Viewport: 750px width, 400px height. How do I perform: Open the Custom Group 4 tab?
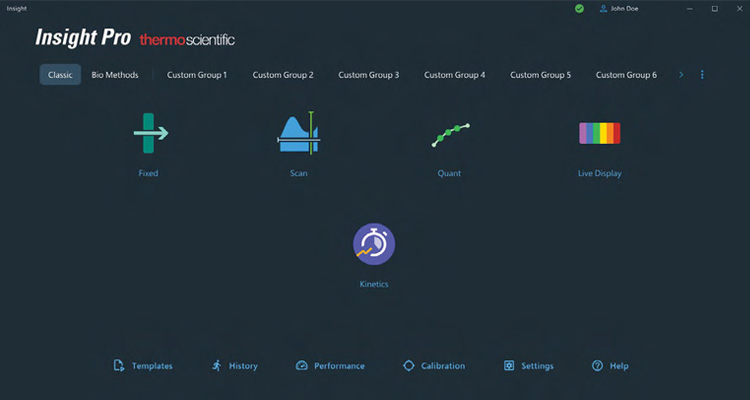pyautogui.click(x=454, y=75)
